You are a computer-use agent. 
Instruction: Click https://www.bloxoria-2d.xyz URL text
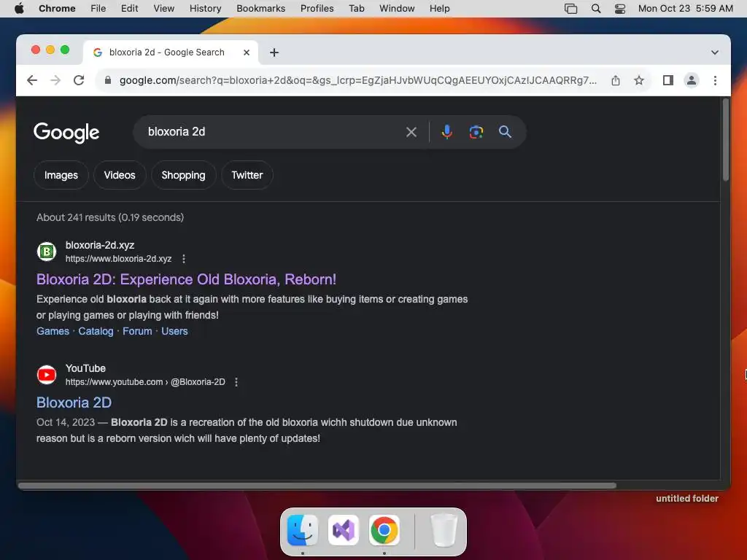click(118, 259)
